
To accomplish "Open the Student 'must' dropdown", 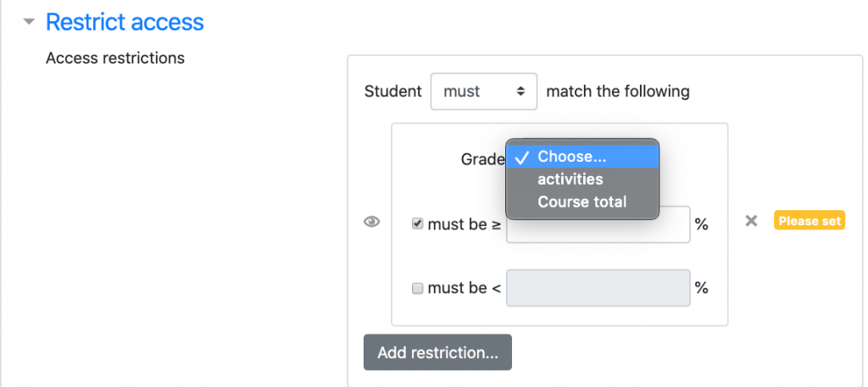I will [x=483, y=91].
